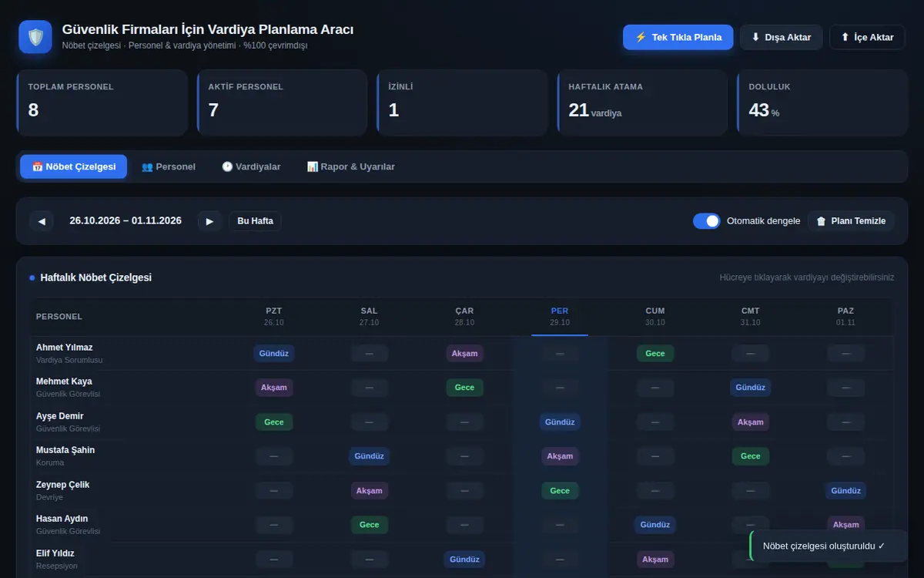
Task: Click Mustafa Şahin's Thursday Akşam shift
Action: coord(560,456)
